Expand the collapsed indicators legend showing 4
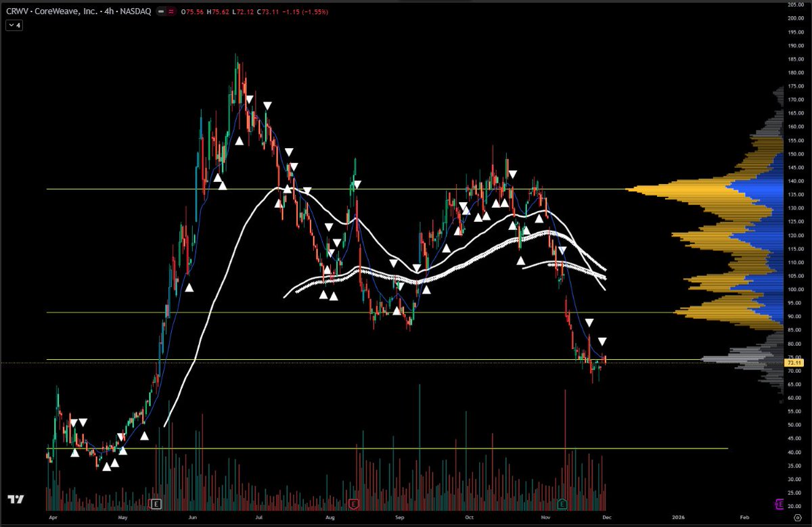812x527 pixels. tap(15, 25)
